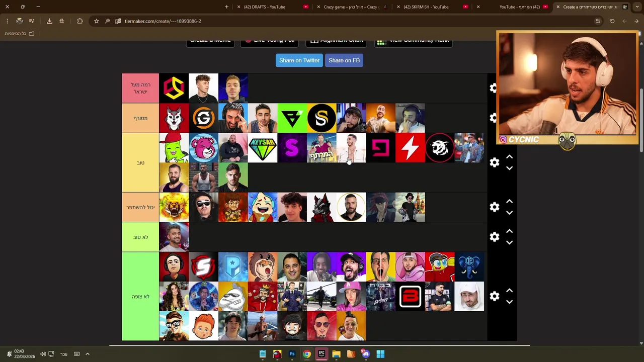Open the taskbar clock and date
This screenshot has height=362, width=644.
24,354
